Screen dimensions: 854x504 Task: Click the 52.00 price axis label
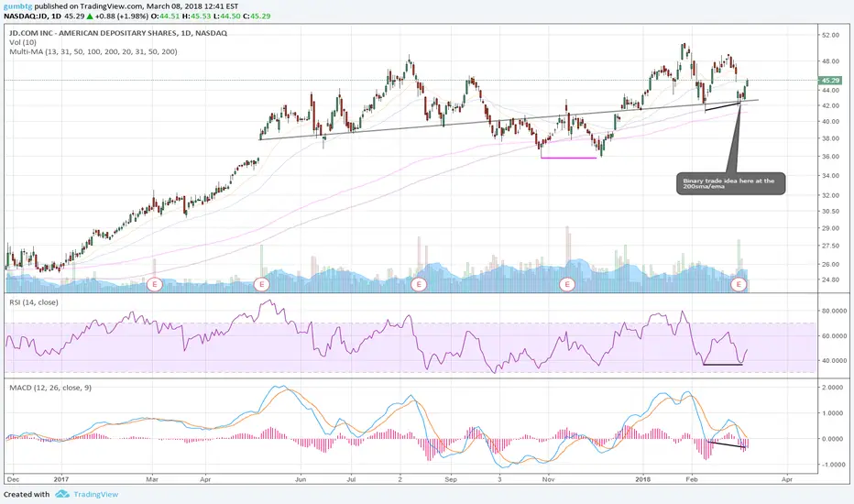tap(830, 35)
